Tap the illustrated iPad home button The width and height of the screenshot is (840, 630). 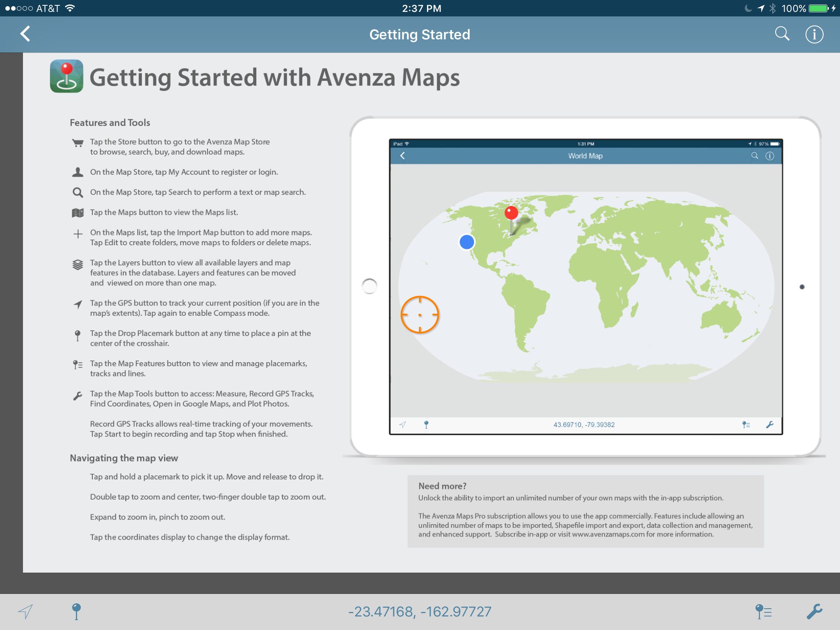coord(370,286)
